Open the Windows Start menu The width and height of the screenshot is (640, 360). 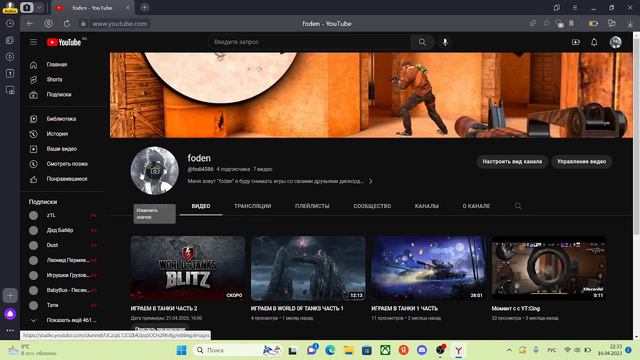(182, 350)
